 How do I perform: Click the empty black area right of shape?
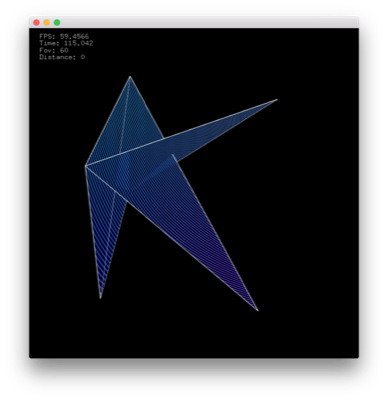(x=310, y=217)
